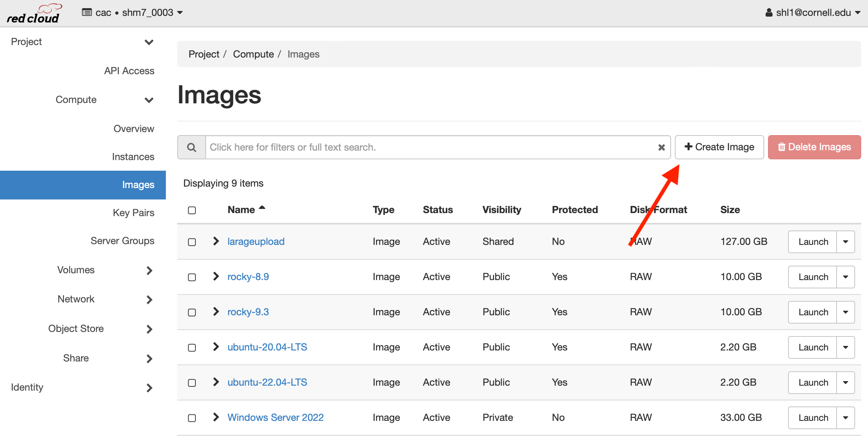Screen dimensions: 868x436
Task: Open the cac shm7_0003 project dropdown
Action: pos(133,12)
